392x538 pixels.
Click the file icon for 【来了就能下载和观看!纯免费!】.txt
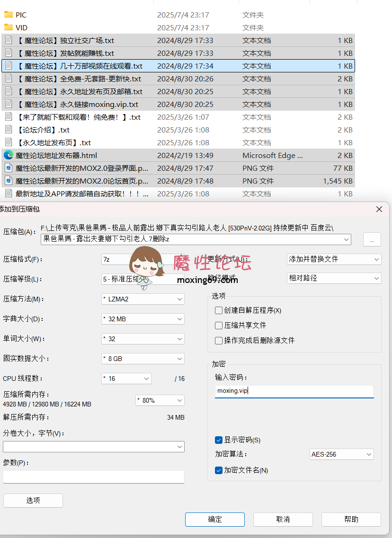coord(9,117)
